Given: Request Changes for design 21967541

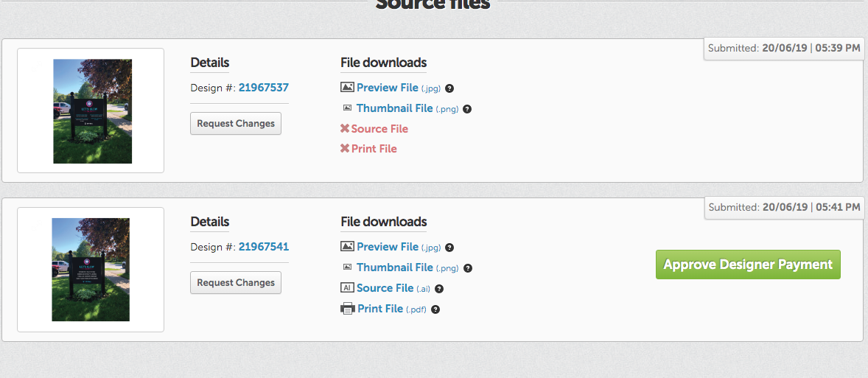Looking at the screenshot, I should click(236, 283).
